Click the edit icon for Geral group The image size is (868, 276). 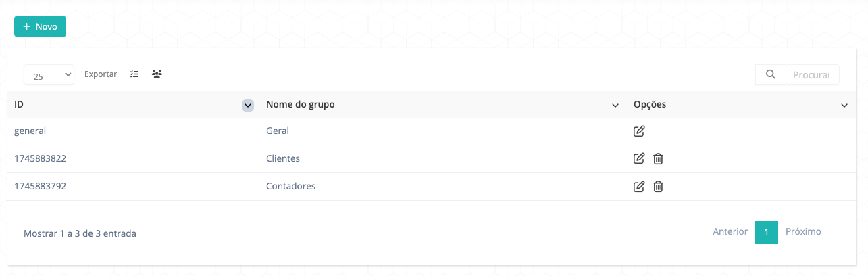click(639, 131)
